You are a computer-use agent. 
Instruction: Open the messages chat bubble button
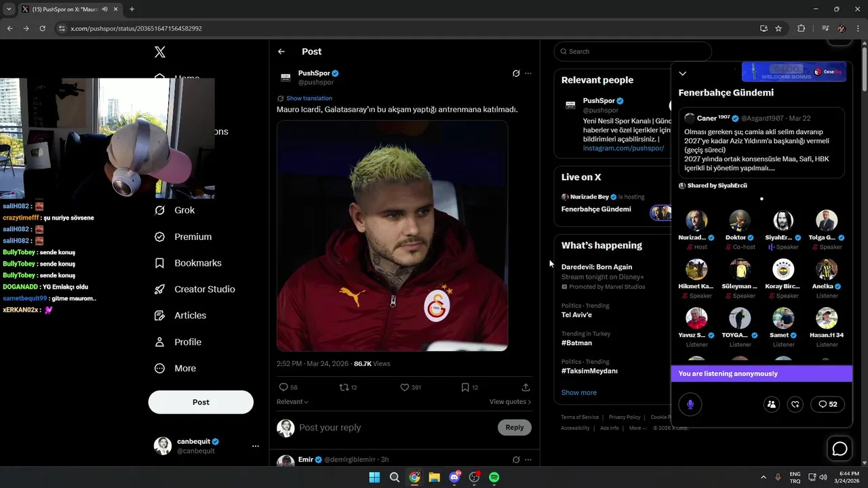tap(840, 449)
